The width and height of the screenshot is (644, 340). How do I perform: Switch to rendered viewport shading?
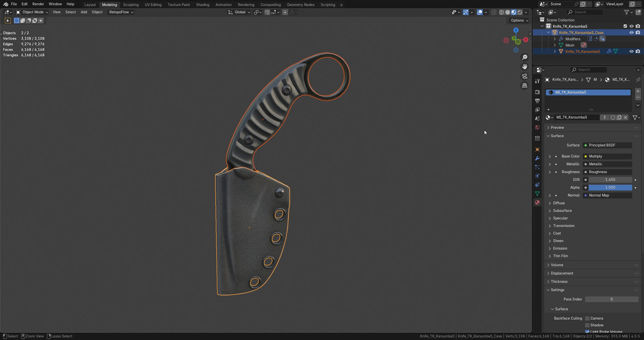[520, 12]
